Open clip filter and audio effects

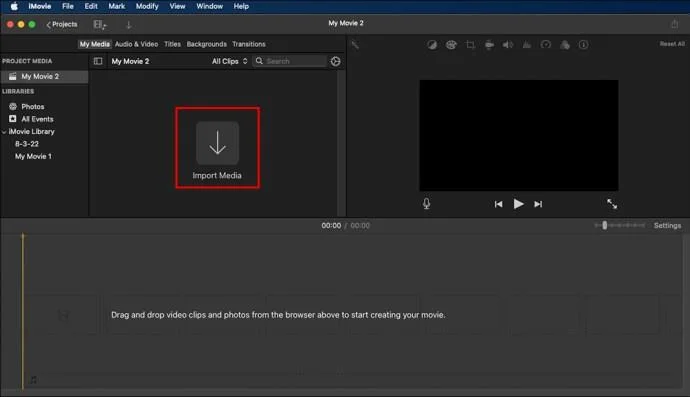(x=565, y=44)
